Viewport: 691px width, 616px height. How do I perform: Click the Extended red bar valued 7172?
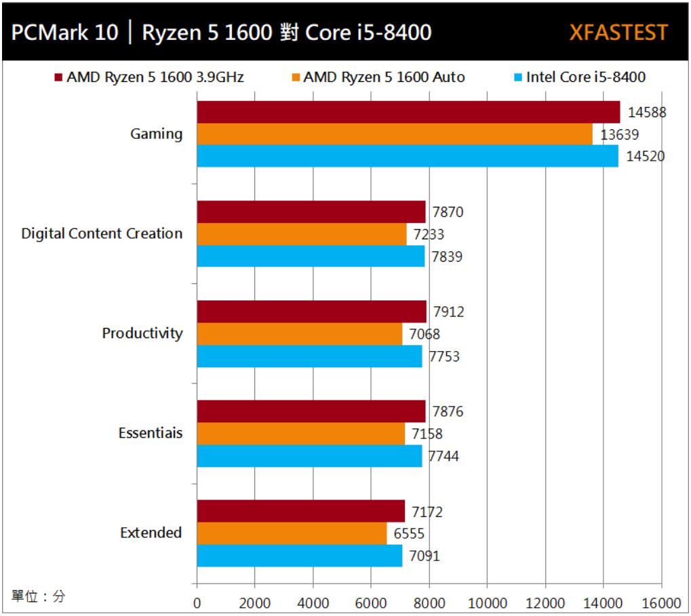pyautogui.click(x=301, y=511)
